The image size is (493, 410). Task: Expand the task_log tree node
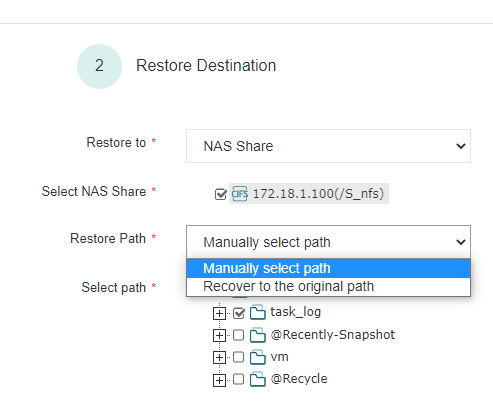[x=219, y=313]
